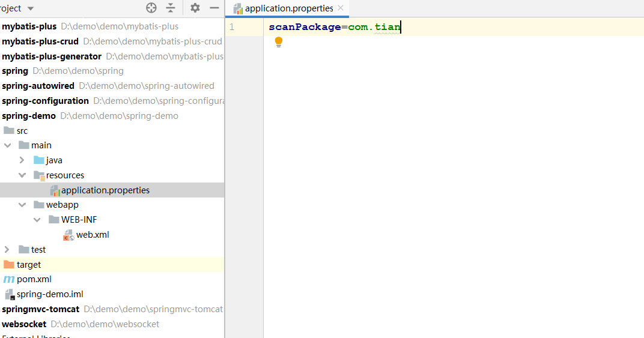Click the spring-demo.iml file icon

[x=10, y=294]
